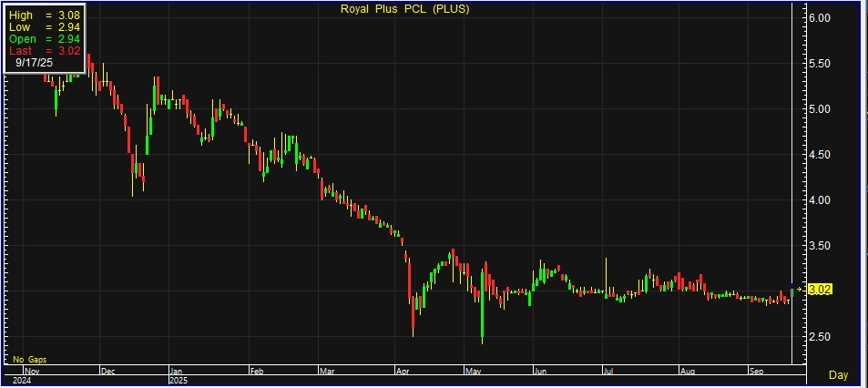Click the last green candle at the chart's right edge
The width and height of the screenshot is (868, 388).
point(792,291)
